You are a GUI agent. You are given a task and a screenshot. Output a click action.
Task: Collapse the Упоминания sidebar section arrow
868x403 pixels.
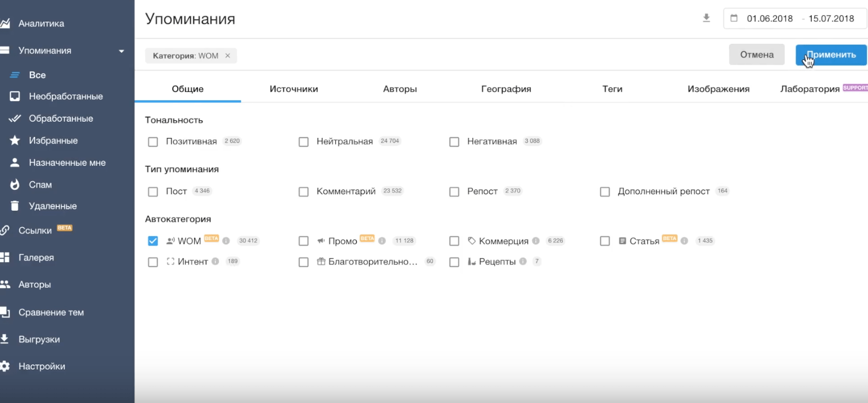(x=121, y=51)
